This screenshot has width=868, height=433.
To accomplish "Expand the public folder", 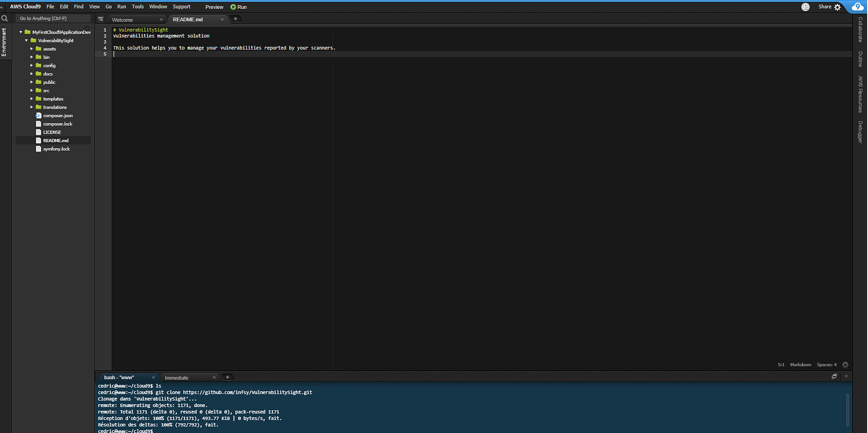I will 31,82.
